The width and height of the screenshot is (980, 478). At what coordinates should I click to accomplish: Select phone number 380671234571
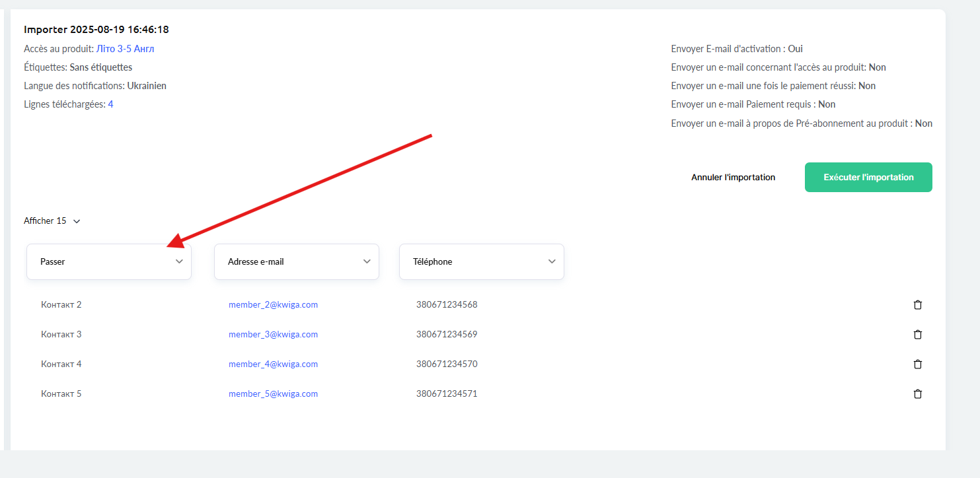click(x=447, y=394)
